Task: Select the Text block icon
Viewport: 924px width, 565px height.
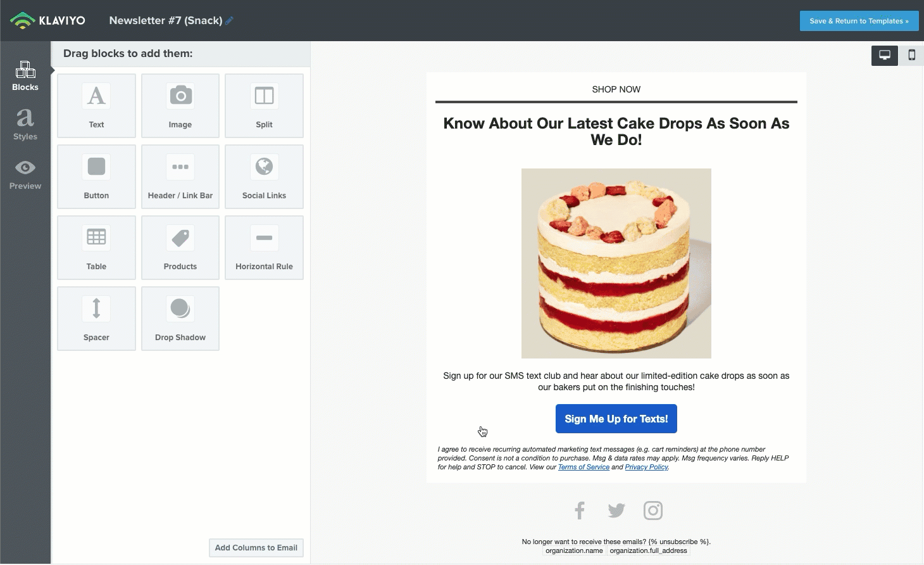Action: (x=96, y=105)
